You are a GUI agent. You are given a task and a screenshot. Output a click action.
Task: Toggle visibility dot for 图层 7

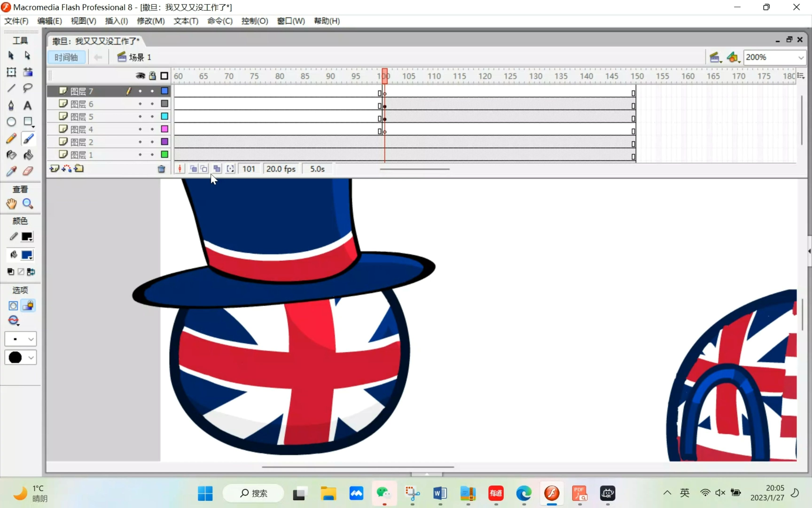pos(140,91)
